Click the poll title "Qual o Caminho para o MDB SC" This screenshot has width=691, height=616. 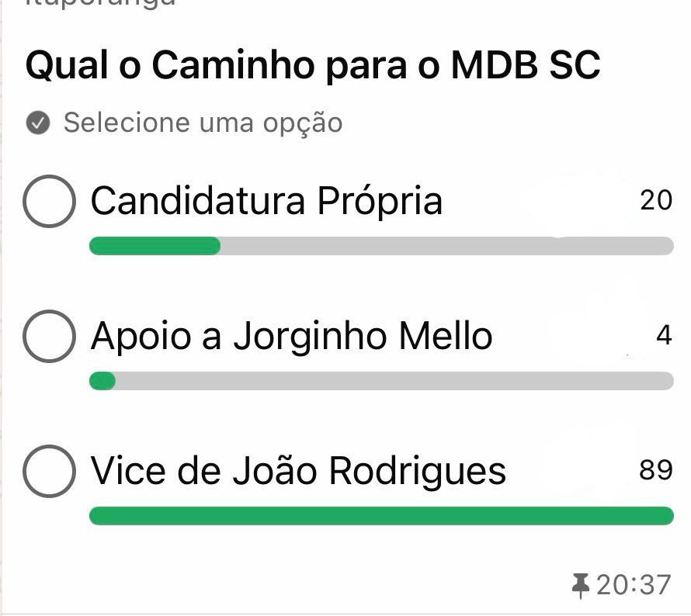coord(313,66)
